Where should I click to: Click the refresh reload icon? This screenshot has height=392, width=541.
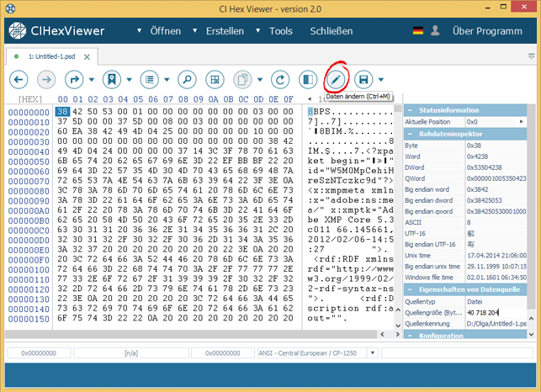point(279,80)
